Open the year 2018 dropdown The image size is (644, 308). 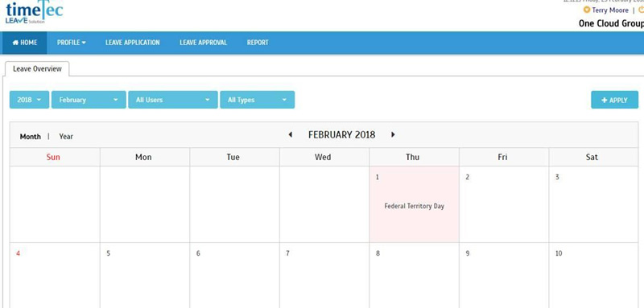pyautogui.click(x=29, y=100)
